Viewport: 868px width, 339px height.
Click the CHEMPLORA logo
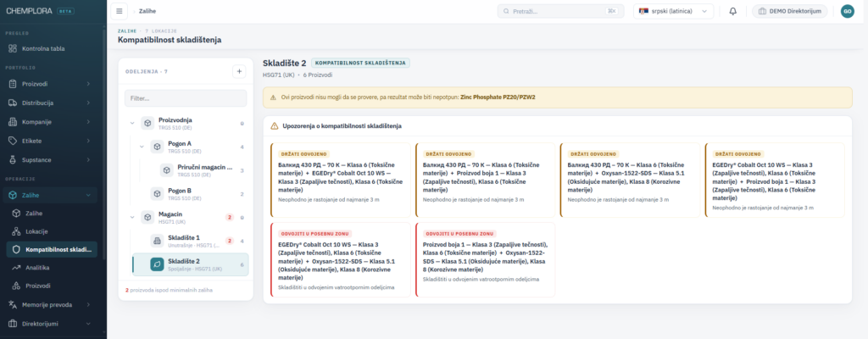[31, 10]
